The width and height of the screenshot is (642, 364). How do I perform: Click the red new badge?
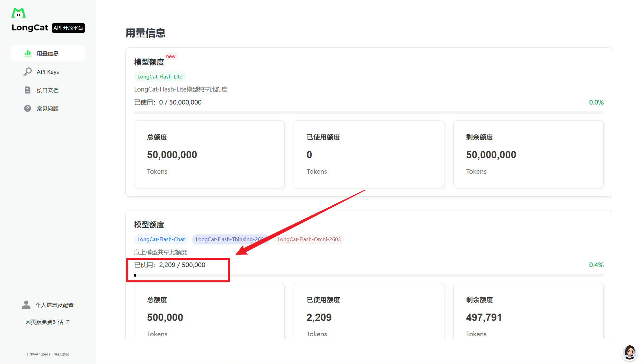(171, 56)
